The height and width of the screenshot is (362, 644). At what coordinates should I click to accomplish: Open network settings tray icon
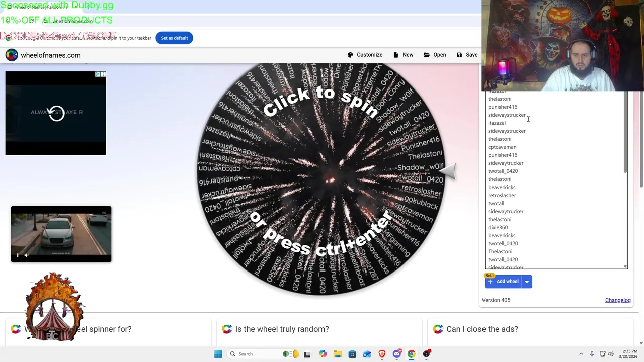[x=603, y=354]
